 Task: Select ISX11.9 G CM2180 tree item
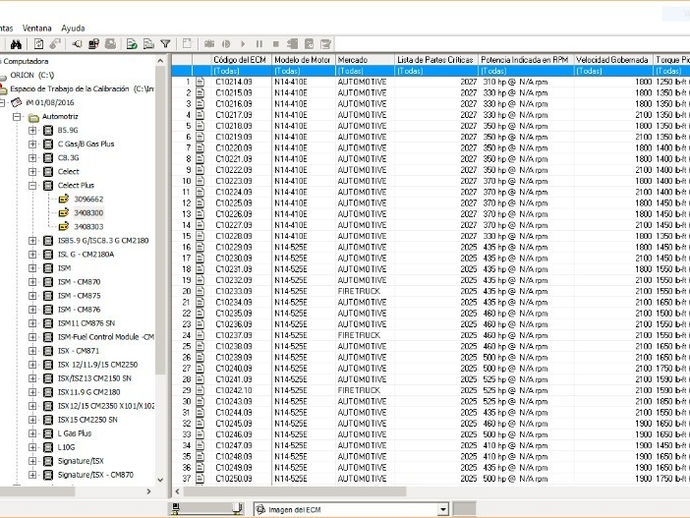[89, 392]
